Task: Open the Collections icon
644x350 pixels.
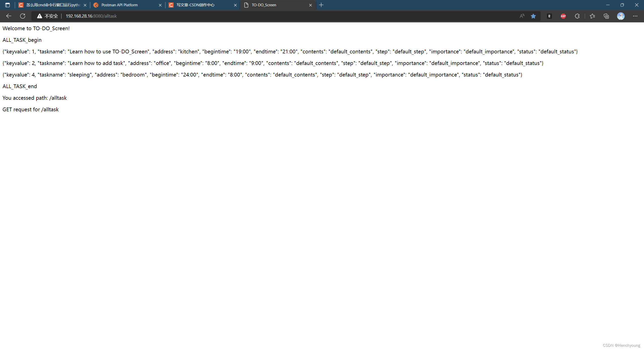Action: pyautogui.click(x=606, y=16)
